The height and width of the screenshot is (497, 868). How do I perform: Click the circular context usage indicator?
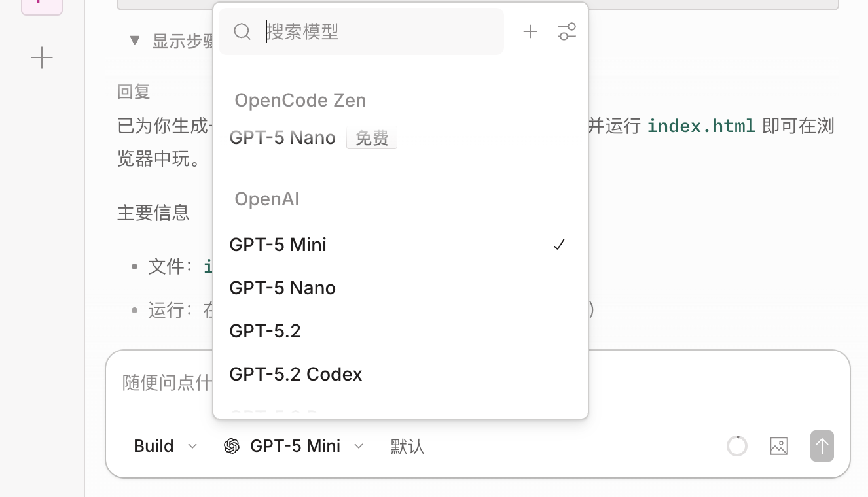coord(737,446)
